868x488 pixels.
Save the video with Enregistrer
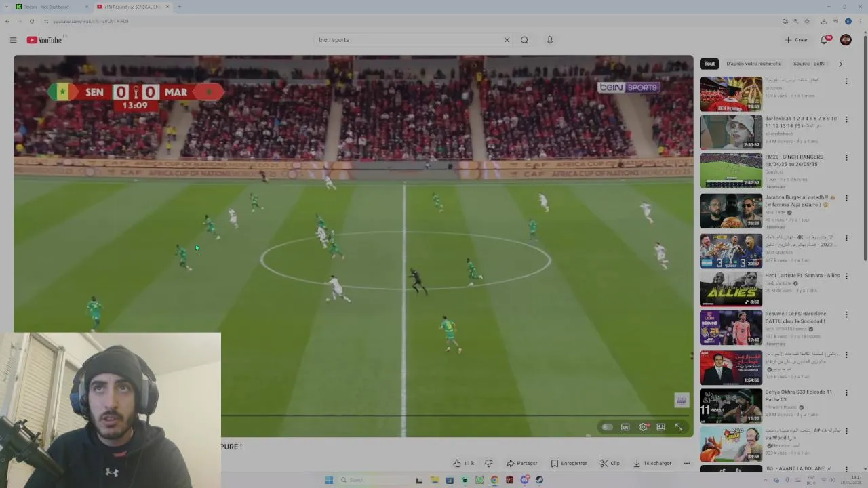(569, 464)
